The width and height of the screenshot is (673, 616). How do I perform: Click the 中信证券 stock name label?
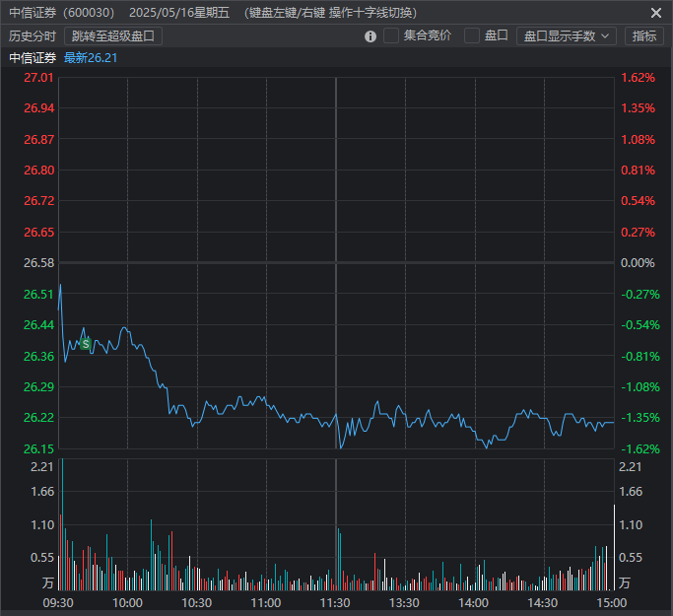33,57
